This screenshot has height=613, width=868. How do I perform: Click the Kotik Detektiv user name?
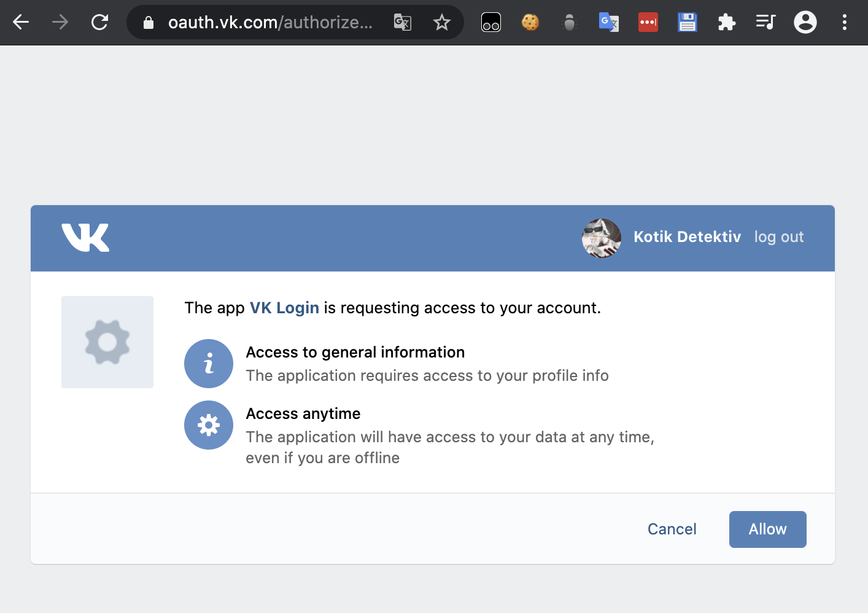(687, 237)
